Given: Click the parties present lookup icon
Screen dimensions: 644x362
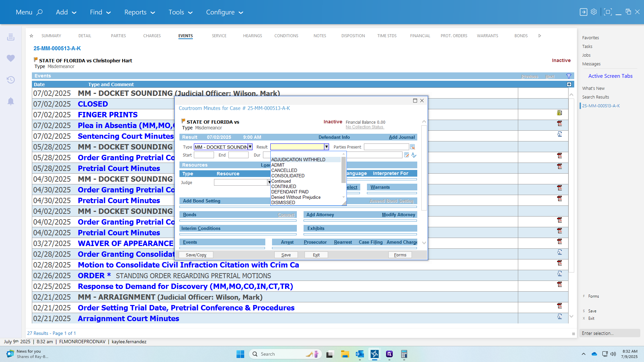Looking at the screenshot, I should tap(413, 147).
